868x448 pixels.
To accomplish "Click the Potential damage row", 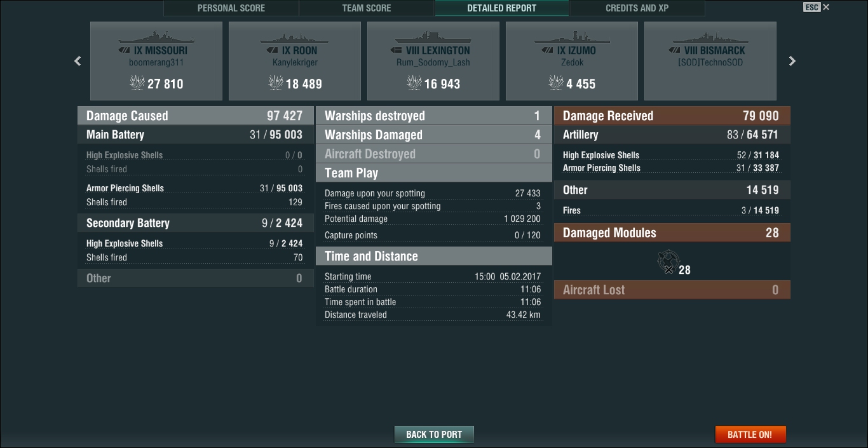I will point(434,219).
